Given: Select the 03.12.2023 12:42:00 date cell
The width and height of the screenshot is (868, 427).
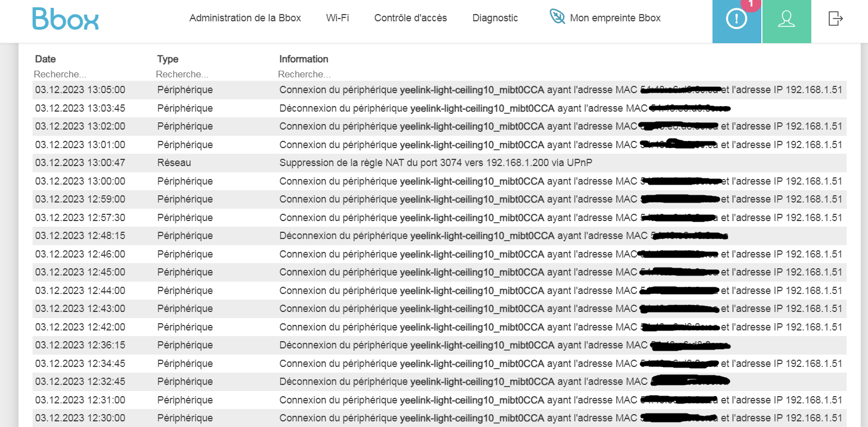Looking at the screenshot, I should click(x=80, y=327).
